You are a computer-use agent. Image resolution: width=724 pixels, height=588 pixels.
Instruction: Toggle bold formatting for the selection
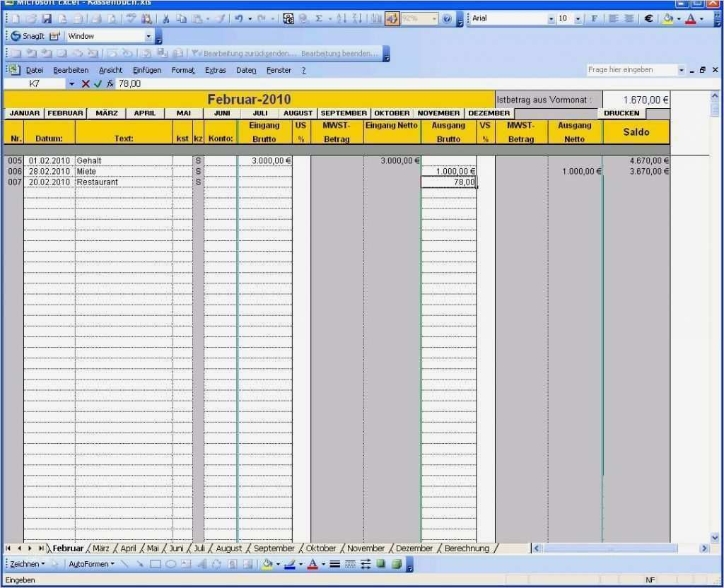pyautogui.click(x=595, y=18)
